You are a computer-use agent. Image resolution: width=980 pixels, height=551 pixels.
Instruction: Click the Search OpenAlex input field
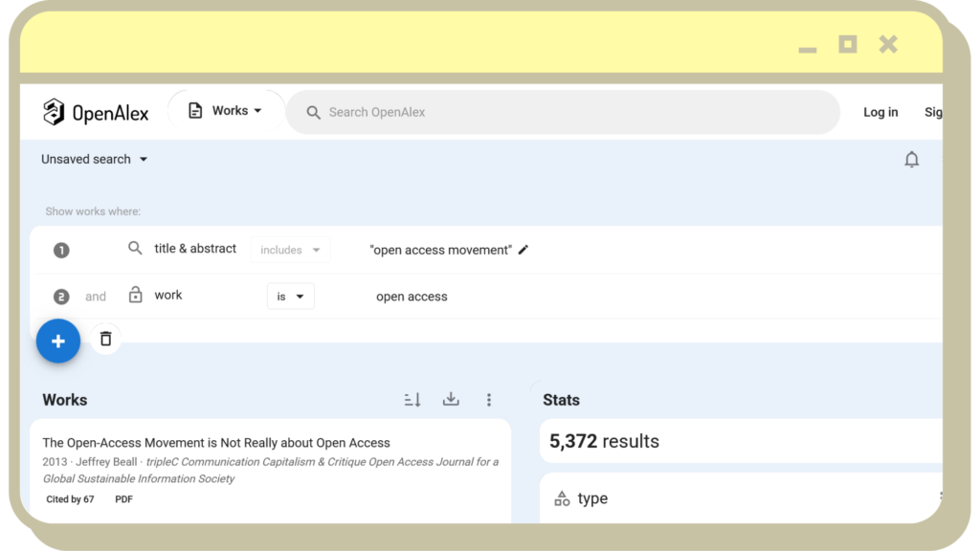[x=574, y=112]
